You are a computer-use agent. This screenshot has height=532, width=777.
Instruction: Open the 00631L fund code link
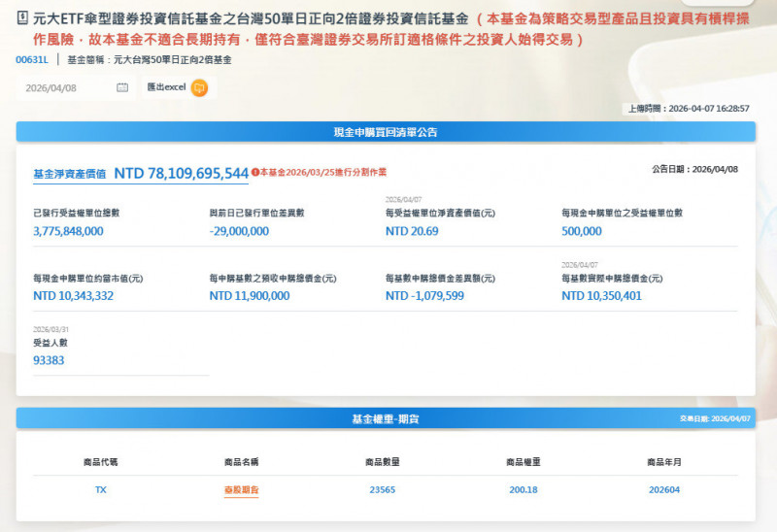point(32,60)
